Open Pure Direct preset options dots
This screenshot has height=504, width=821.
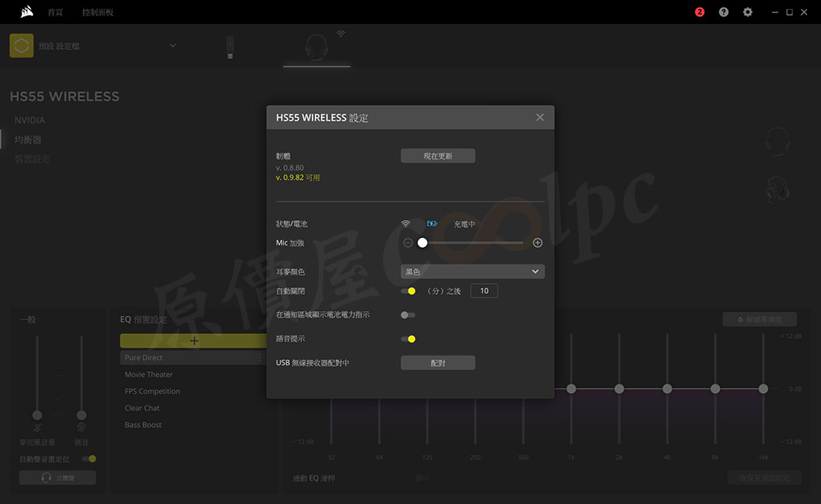(259, 357)
